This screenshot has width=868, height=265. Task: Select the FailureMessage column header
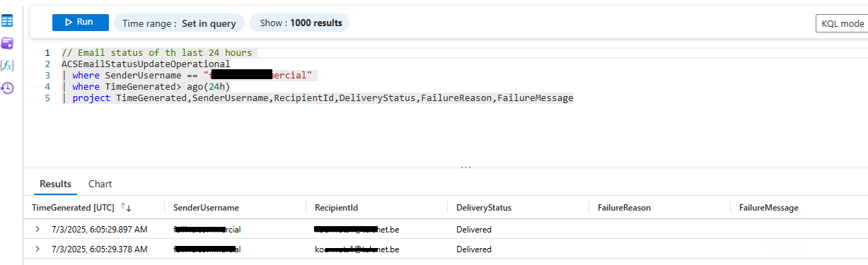point(769,208)
